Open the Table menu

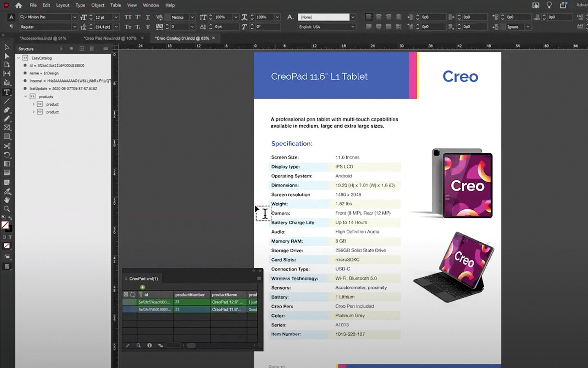click(x=116, y=5)
